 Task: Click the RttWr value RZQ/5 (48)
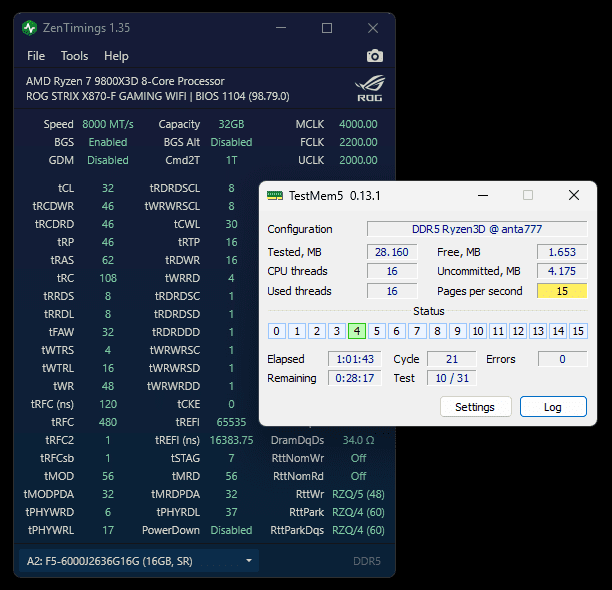[358, 494]
